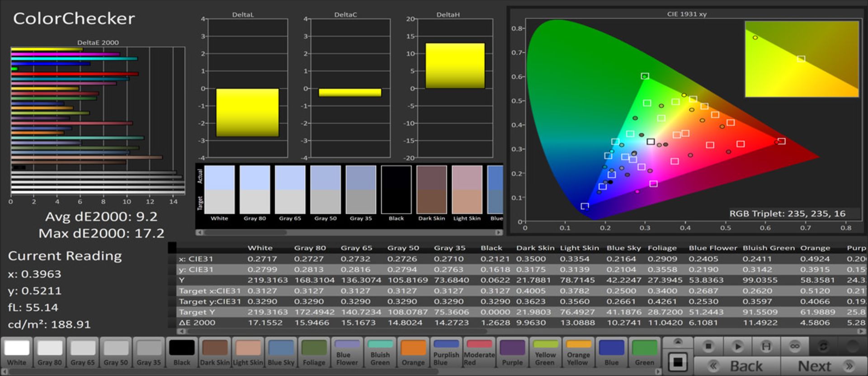868x376 pixels.
Task: Click the refresh arrows icon
Action: (823, 346)
